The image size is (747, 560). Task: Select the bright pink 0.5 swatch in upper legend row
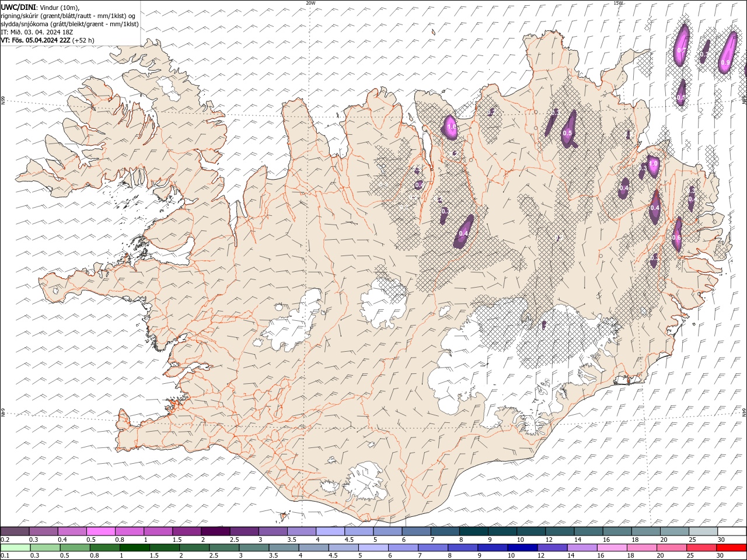tap(100, 531)
